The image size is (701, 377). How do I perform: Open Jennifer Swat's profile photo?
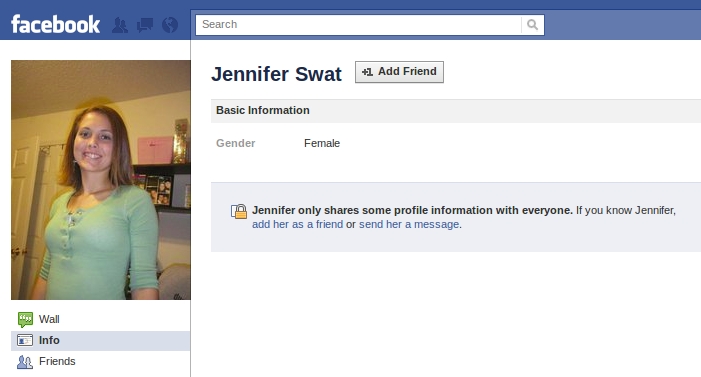click(x=101, y=180)
